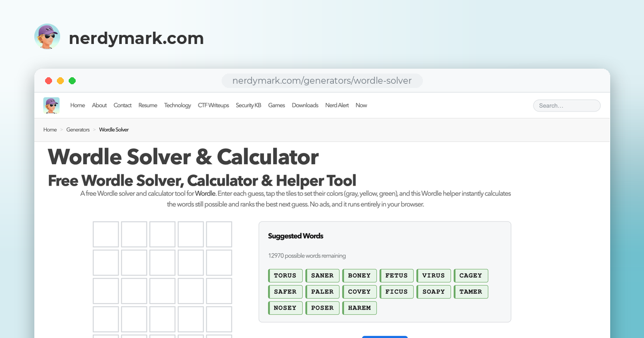Choose suggested word TORUS
Screen dimensions: 644x338
click(286, 276)
